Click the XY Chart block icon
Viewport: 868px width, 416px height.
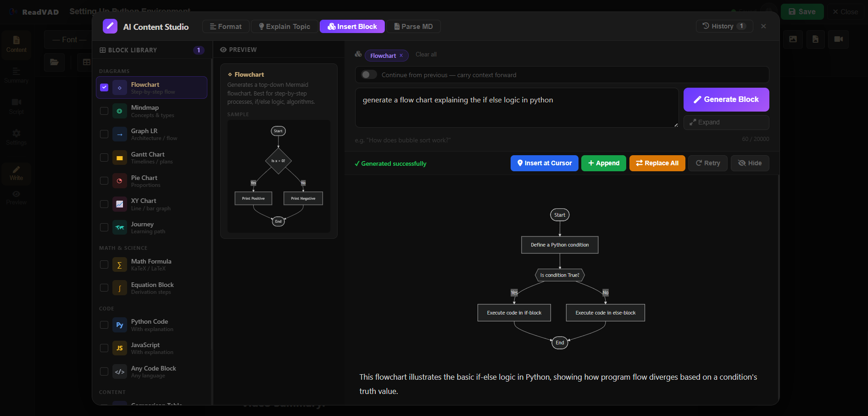120,204
